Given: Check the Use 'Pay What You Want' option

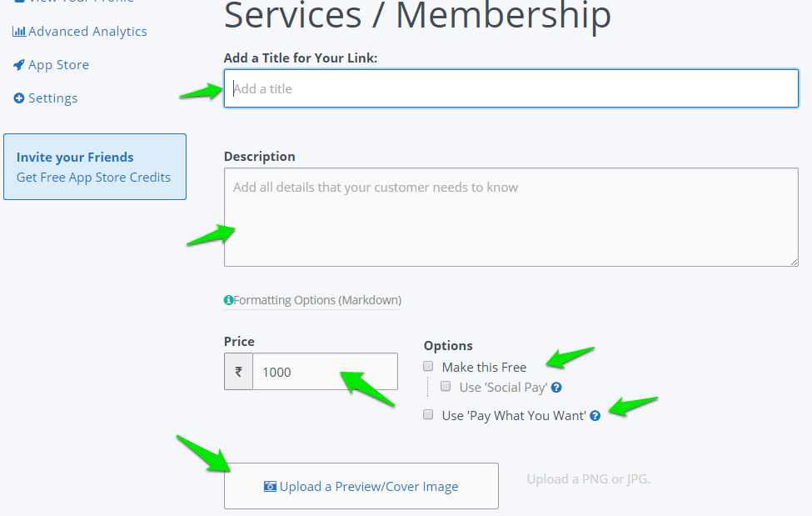Looking at the screenshot, I should point(428,414).
